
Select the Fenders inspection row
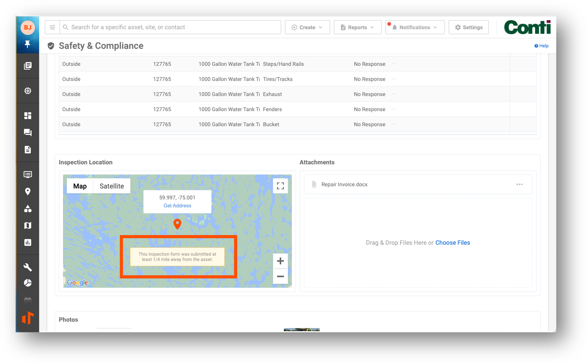[298, 109]
